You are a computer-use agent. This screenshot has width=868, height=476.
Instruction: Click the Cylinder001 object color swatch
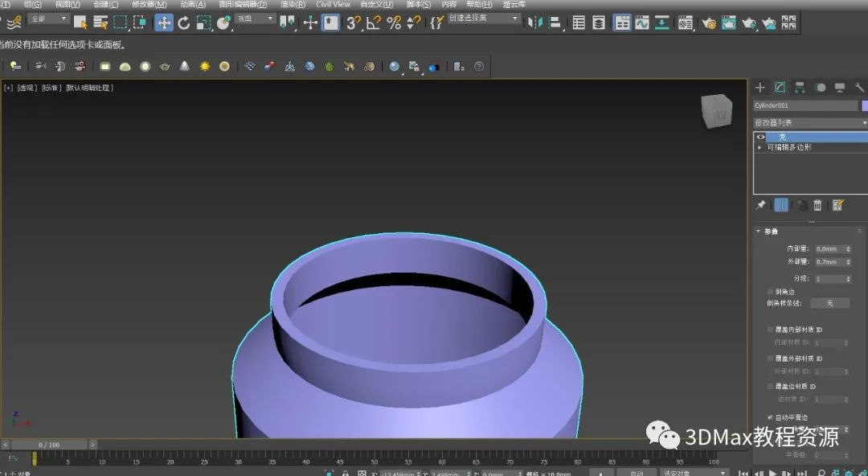(864, 105)
